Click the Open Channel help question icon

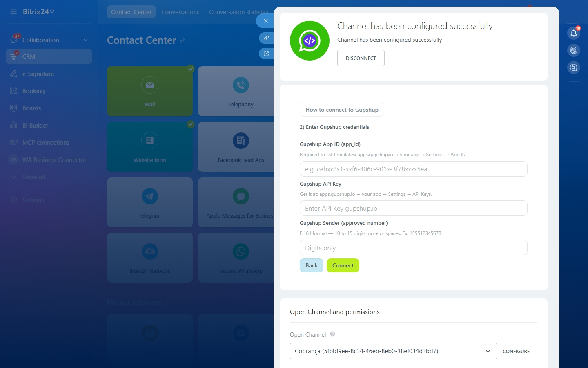click(332, 334)
